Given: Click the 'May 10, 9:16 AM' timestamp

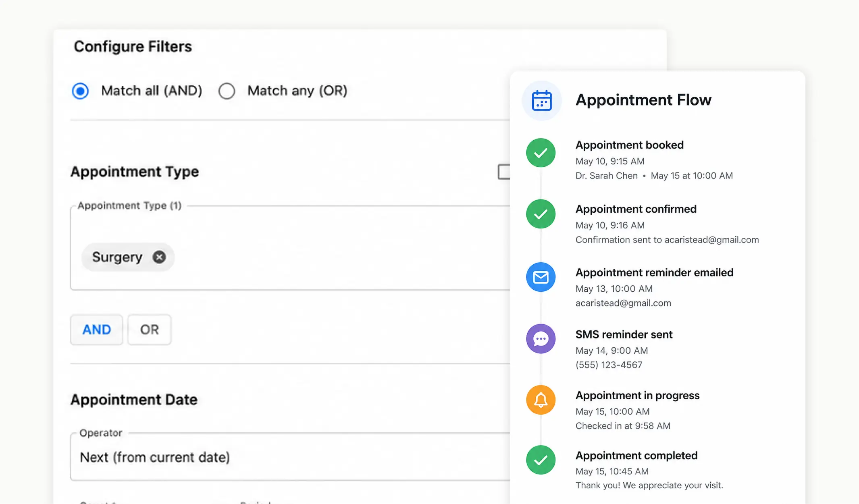Looking at the screenshot, I should click(610, 225).
